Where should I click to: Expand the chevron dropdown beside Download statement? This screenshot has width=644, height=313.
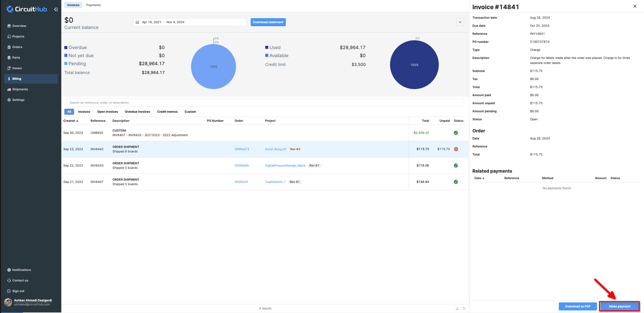click(x=460, y=22)
